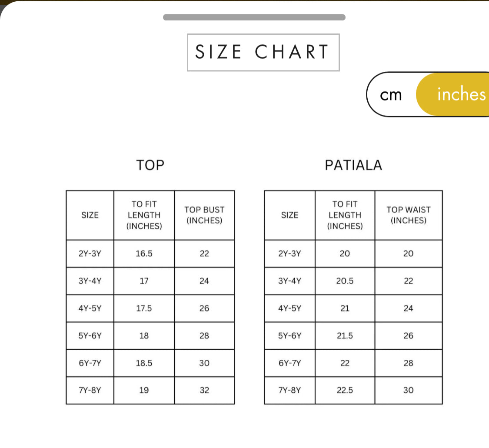The width and height of the screenshot is (489, 448).
Task: Click the TOP table heading
Action: (x=150, y=165)
